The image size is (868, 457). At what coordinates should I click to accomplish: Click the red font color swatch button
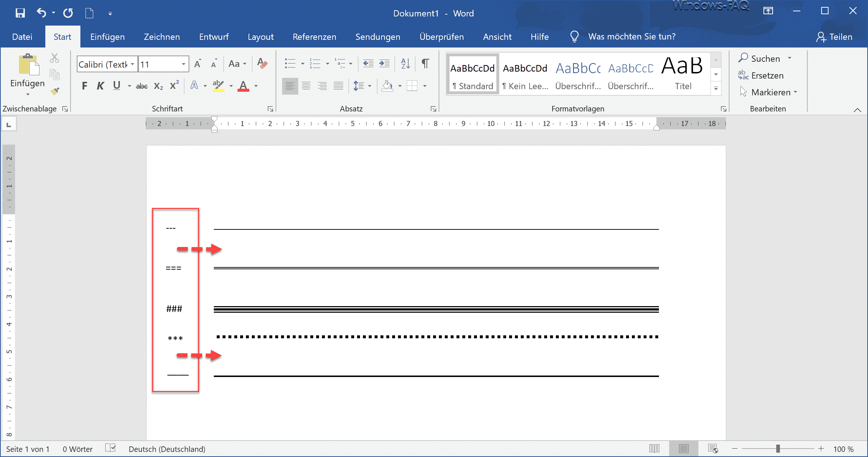pos(243,86)
